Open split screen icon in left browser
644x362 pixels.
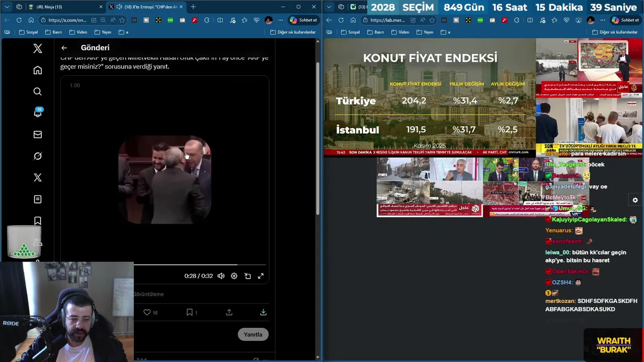(220, 20)
